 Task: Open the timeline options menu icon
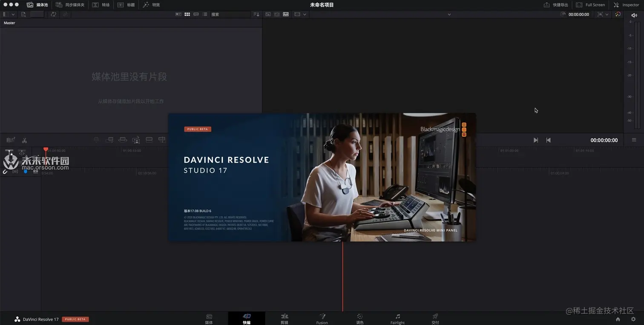tap(634, 140)
